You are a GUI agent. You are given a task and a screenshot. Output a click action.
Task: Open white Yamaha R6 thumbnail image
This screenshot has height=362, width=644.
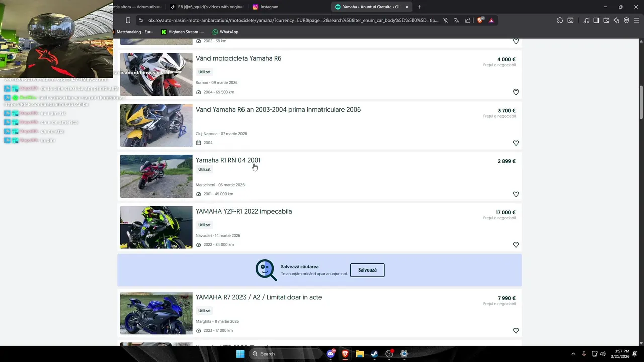(156, 74)
